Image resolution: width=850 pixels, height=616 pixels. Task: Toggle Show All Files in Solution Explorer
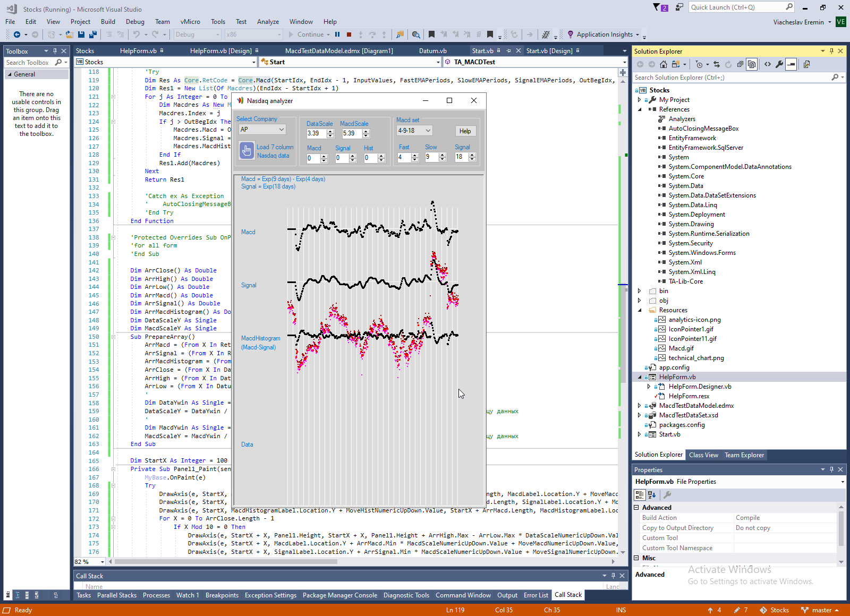[x=752, y=64]
